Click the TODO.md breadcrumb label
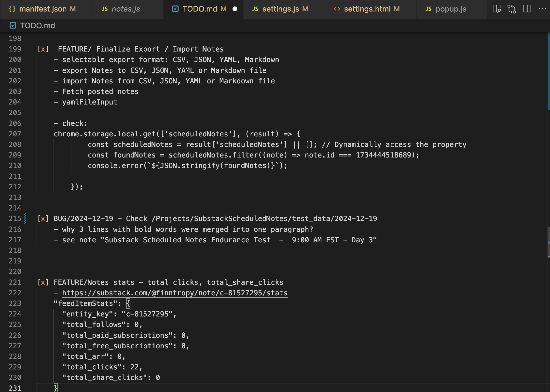 (38, 26)
